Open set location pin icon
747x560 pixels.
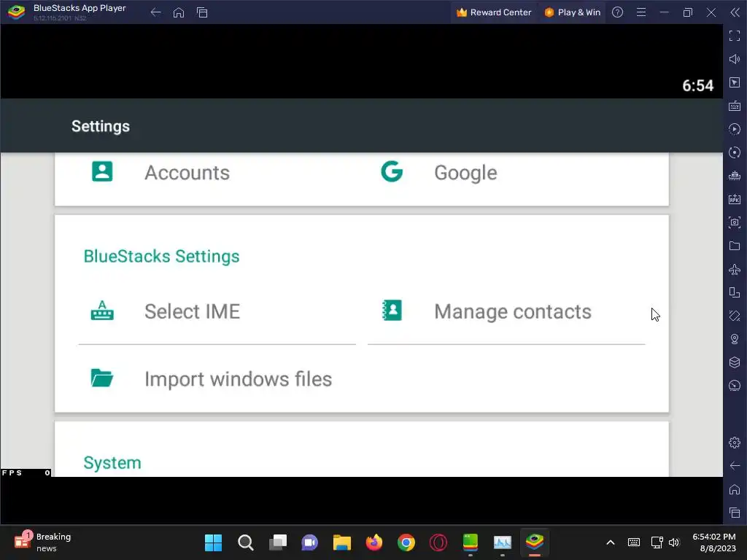click(x=735, y=339)
